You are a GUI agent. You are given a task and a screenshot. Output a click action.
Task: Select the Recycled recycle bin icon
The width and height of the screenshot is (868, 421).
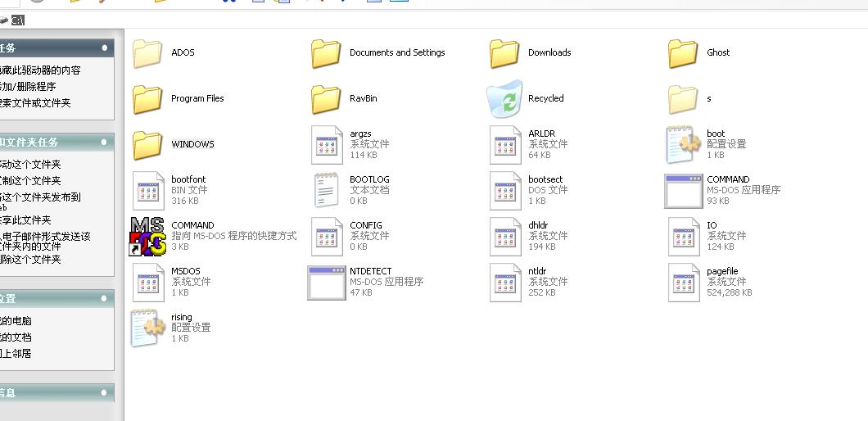point(504,99)
